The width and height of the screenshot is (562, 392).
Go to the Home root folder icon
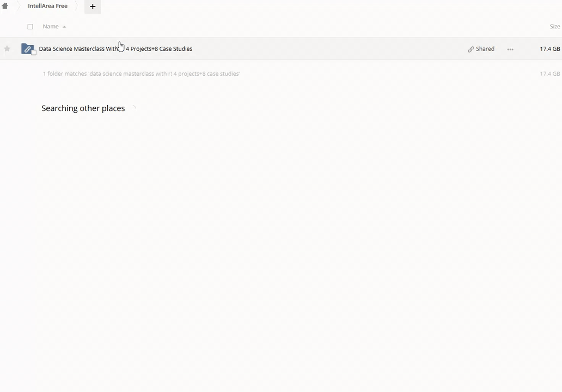[5, 6]
